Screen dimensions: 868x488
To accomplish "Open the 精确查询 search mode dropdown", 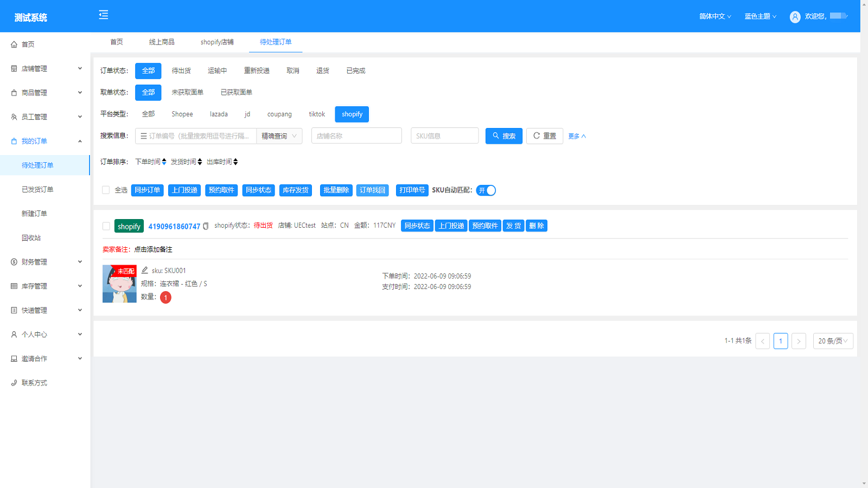I will point(279,136).
